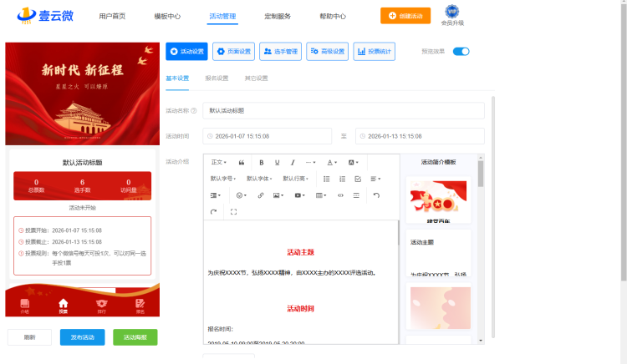
Task: Select the first 活动简介模板 thumbnail
Action: (x=440, y=200)
